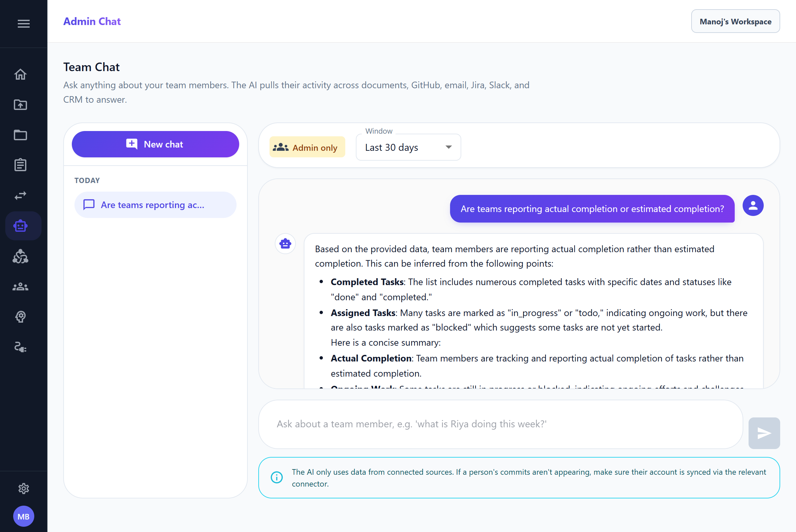Screen dimensions: 796x532
Task: Click the Admin only badge
Action: point(307,147)
